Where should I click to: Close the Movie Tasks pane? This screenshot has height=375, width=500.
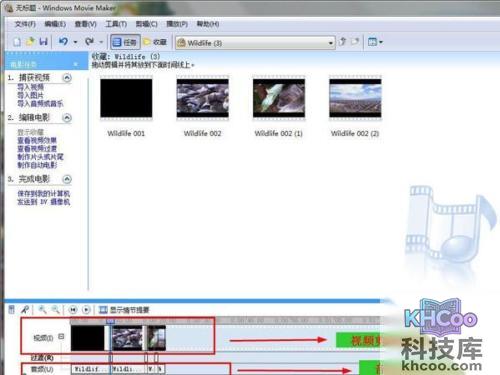(x=76, y=64)
